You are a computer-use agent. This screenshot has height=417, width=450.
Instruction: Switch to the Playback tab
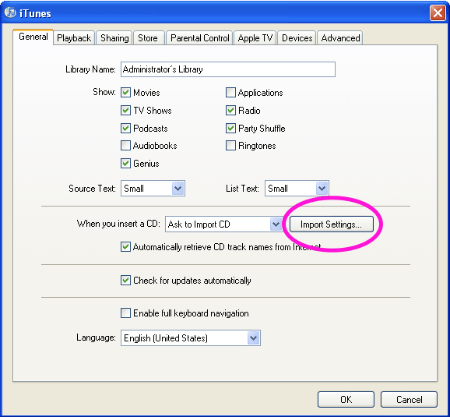point(74,38)
